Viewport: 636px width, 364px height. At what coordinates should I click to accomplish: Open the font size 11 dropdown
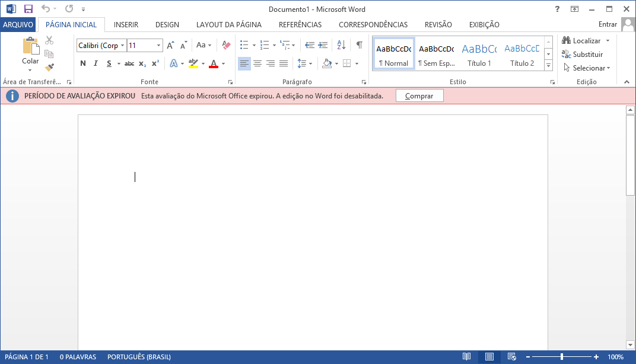click(x=158, y=46)
